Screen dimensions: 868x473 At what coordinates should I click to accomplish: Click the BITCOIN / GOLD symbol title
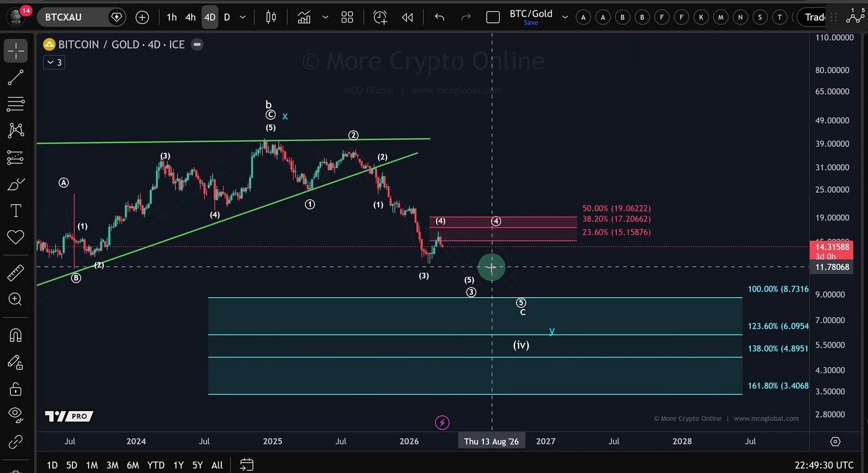pos(122,44)
